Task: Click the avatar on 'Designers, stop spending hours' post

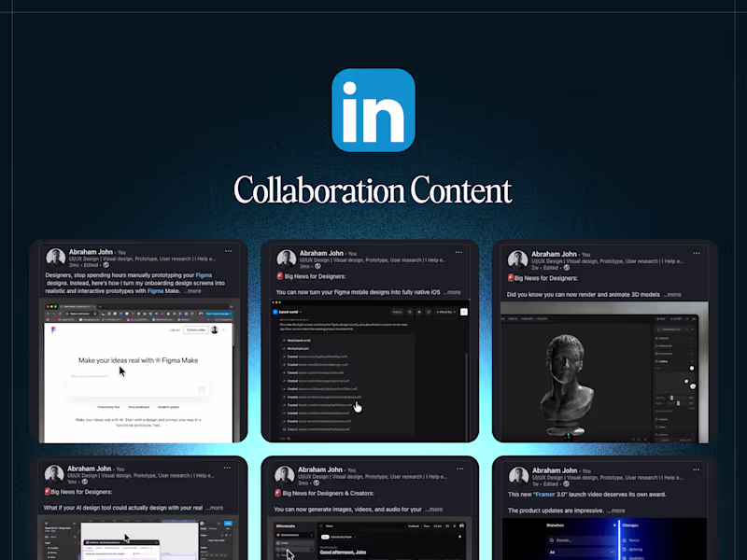Action: coord(55,258)
